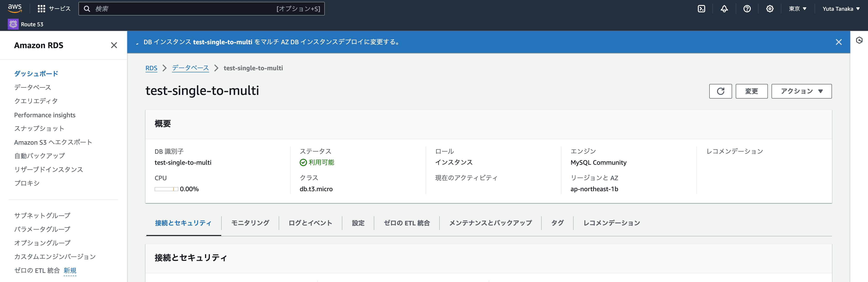Open スナップショット in the sidebar

39,129
